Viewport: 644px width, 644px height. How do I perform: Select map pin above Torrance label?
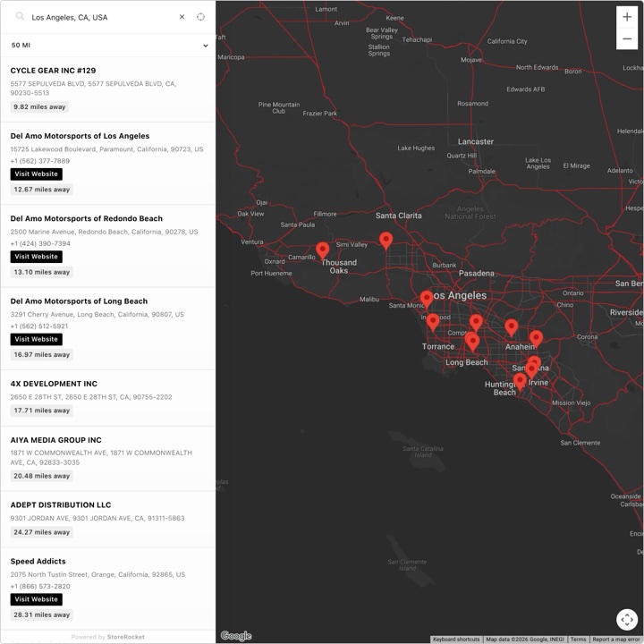point(433,322)
